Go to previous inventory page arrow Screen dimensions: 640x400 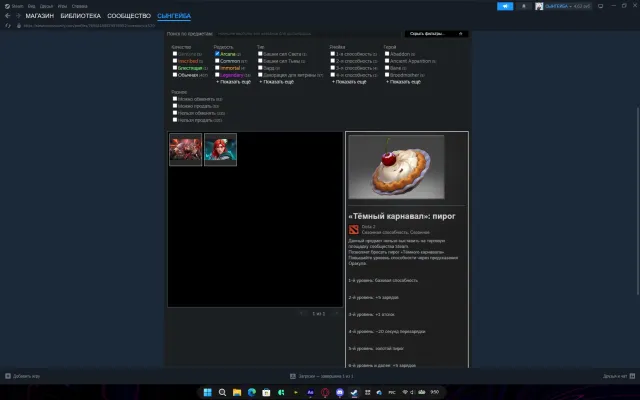point(302,313)
